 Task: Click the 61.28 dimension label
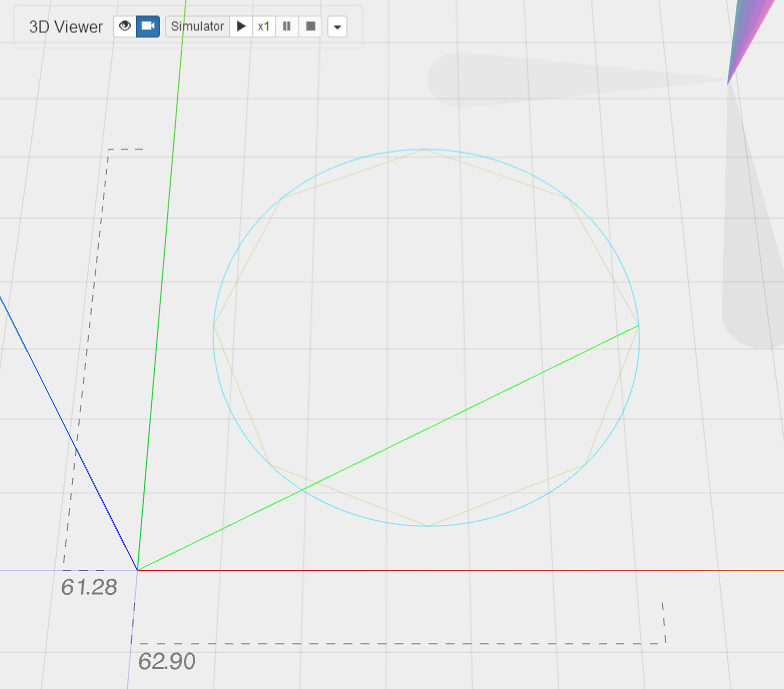point(89,587)
